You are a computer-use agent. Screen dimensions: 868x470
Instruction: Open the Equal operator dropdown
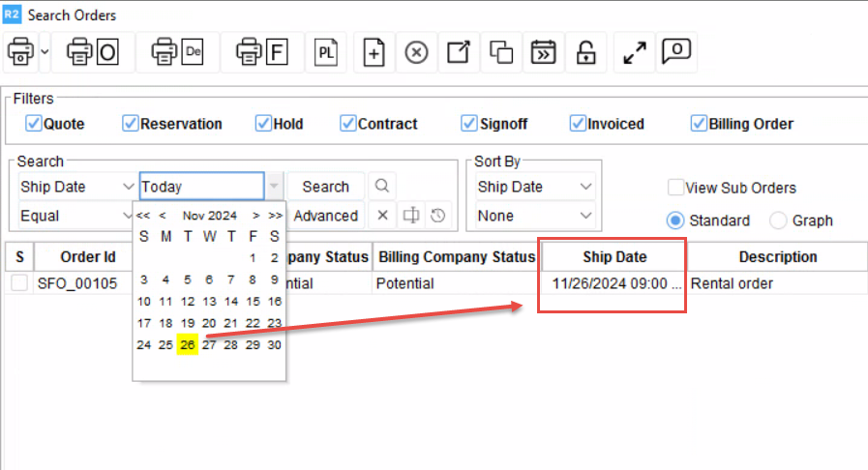coord(75,216)
